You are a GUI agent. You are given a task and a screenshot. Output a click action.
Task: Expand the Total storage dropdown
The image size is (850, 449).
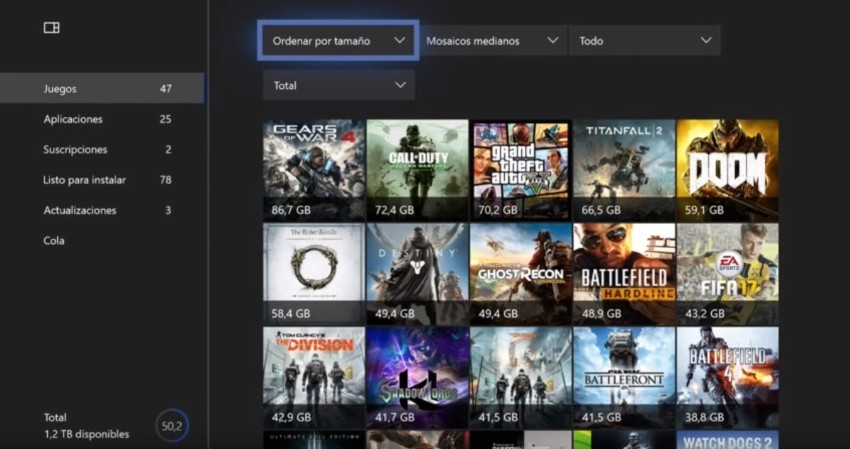click(339, 85)
